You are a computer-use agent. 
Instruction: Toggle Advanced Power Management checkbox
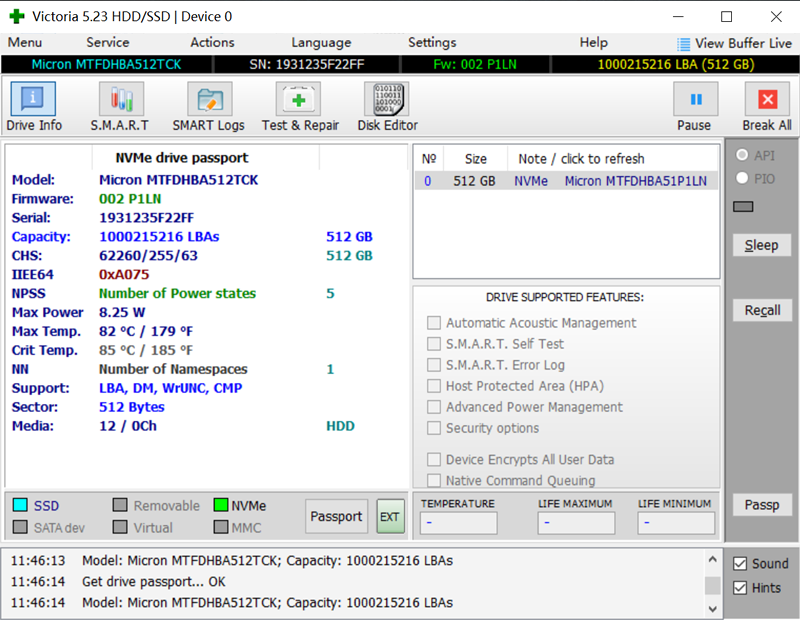click(x=434, y=407)
